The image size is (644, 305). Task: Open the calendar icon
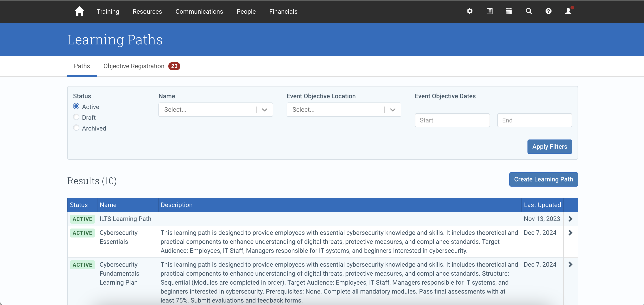tap(509, 11)
